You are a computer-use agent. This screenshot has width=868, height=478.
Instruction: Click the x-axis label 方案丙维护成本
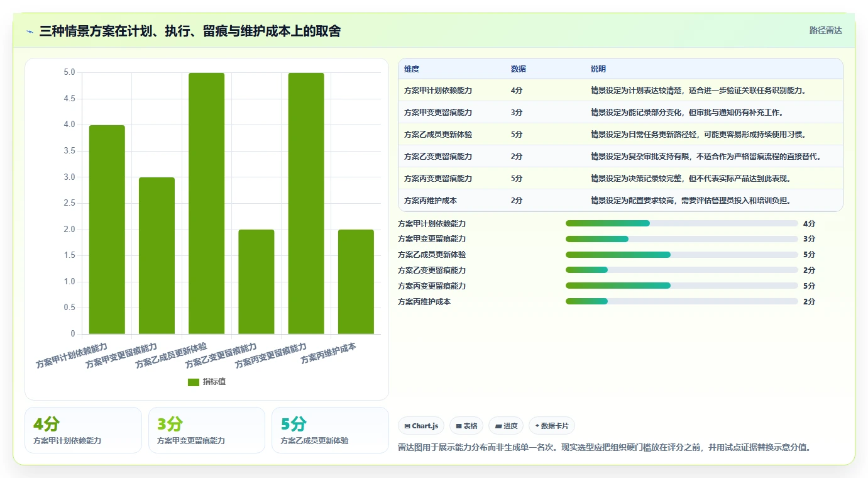(x=328, y=353)
